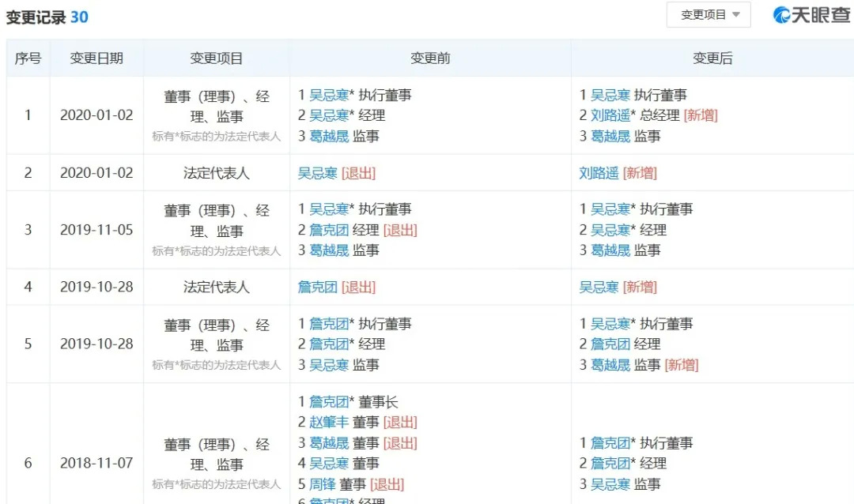Click [新增] tag beside 刘路遥 总经理 in row 1

[701, 115]
